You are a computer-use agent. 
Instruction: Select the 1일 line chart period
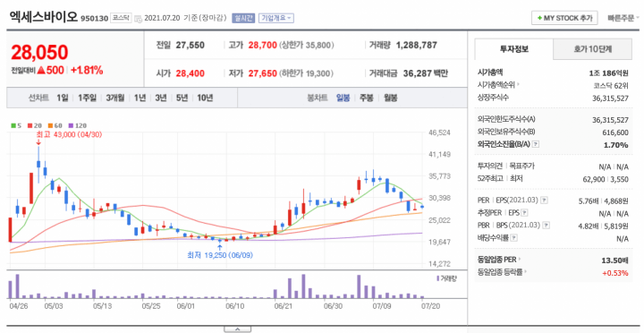[63, 98]
